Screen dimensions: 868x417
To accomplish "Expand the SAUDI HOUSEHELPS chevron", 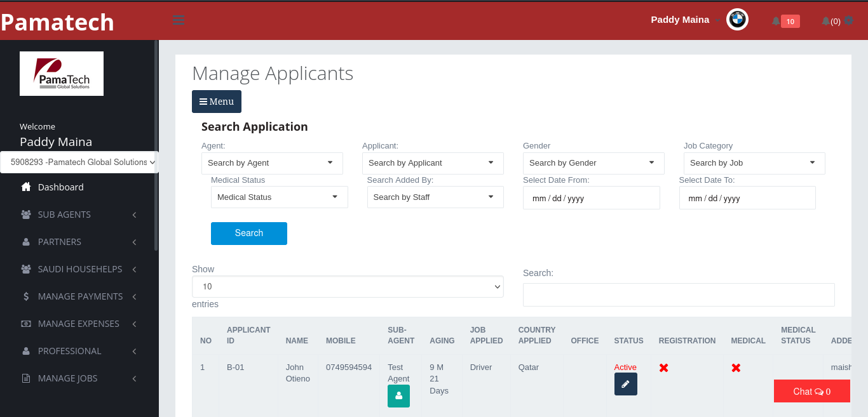I will pos(135,270).
